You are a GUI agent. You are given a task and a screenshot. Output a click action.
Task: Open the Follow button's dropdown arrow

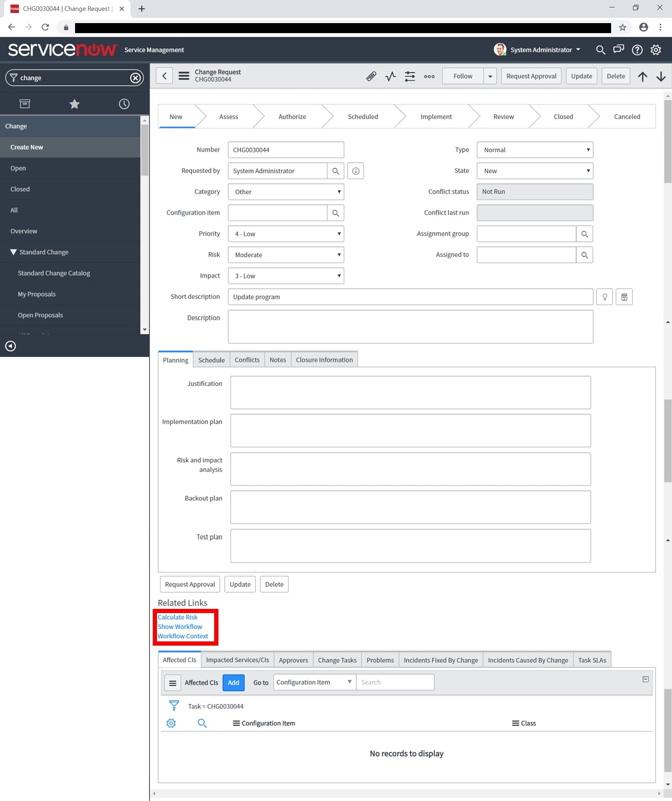[490, 76]
